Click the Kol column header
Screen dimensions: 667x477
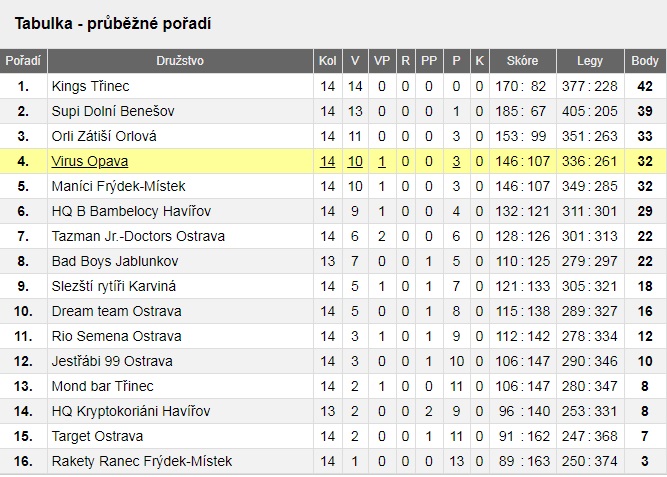coord(328,61)
